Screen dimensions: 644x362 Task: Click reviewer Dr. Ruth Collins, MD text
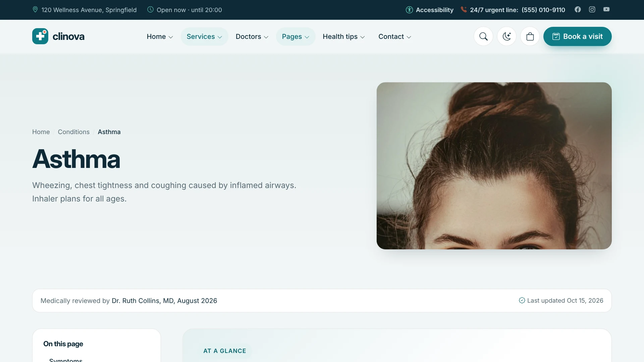point(143,301)
